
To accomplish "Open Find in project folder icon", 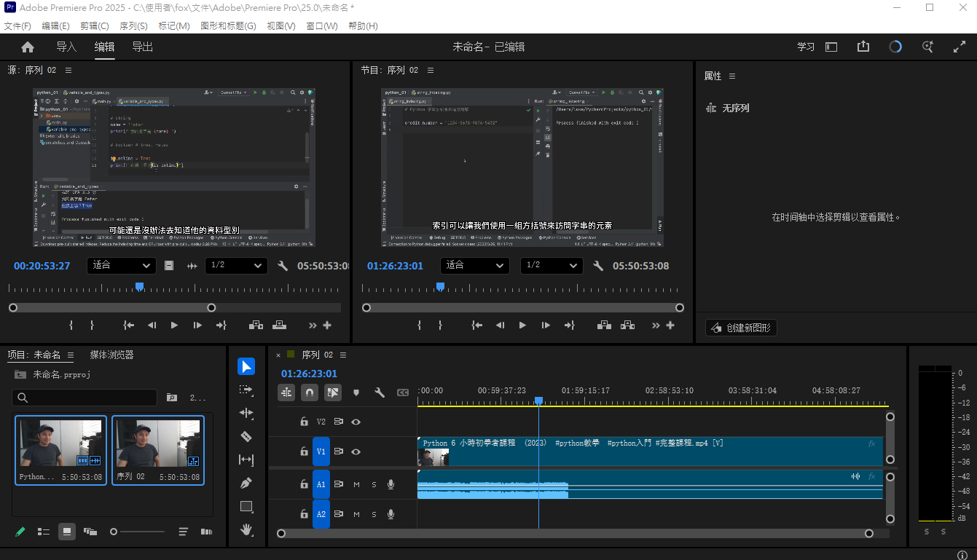I will 172,398.
